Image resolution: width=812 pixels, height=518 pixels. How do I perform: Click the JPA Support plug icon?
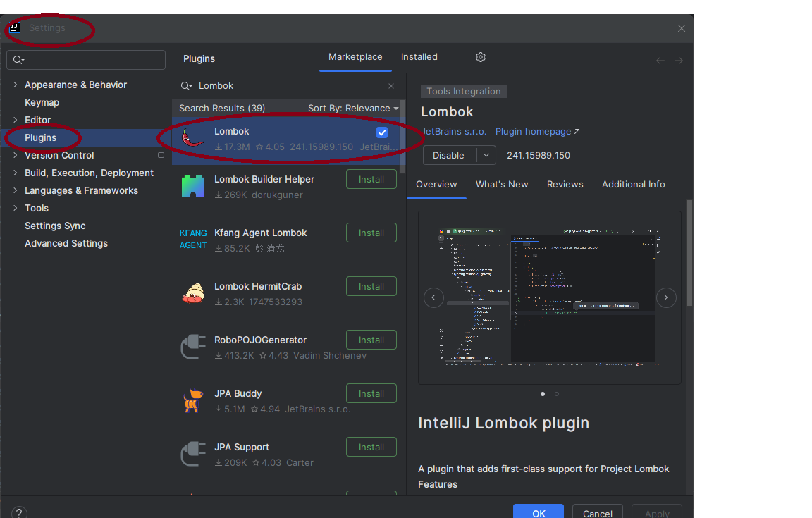click(192, 454)
